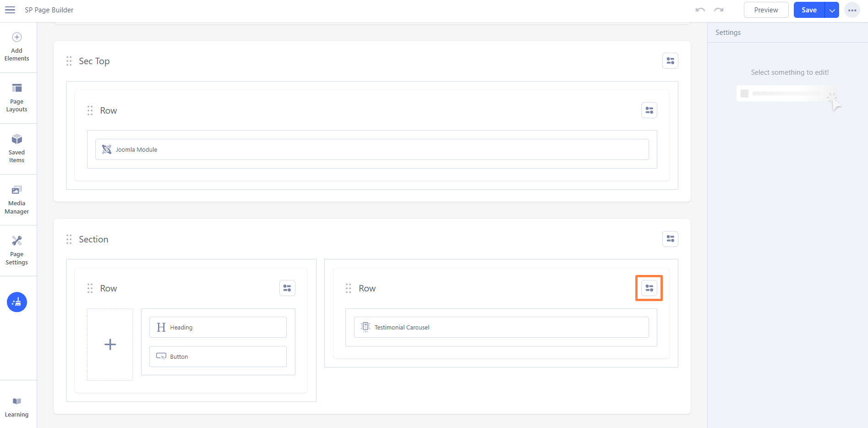Click drag handle of Row in Sec Top
This screenshot has width=868, height=428.
pos(90,110)
